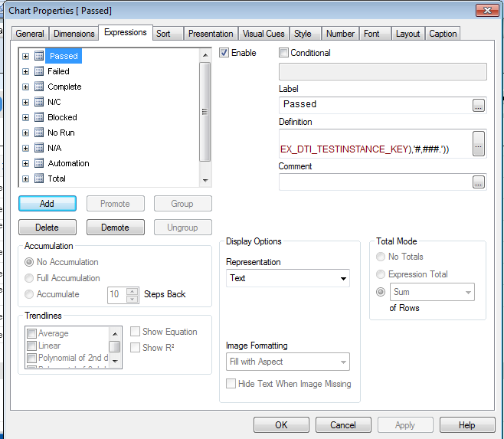Click the Help button
This screenshot has width=504, height=439.
coord(467,425)
